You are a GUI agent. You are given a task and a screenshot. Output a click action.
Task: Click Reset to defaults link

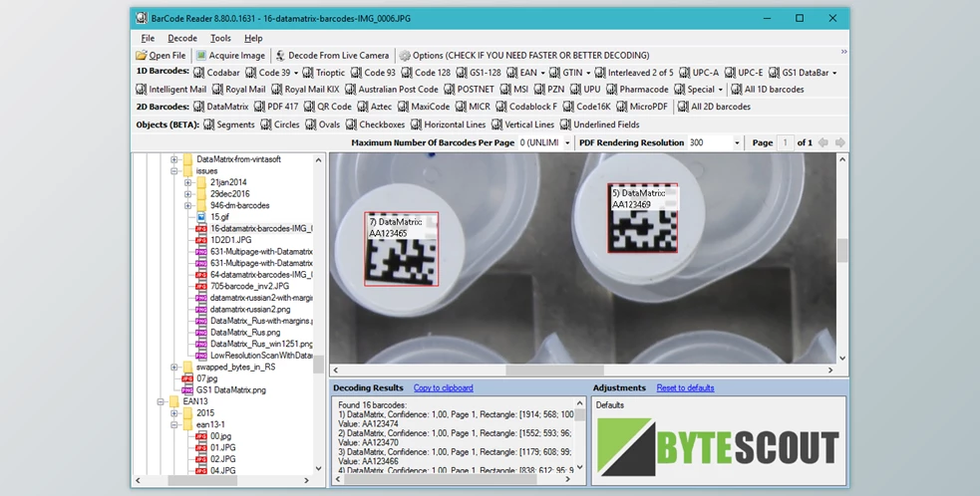685,387
